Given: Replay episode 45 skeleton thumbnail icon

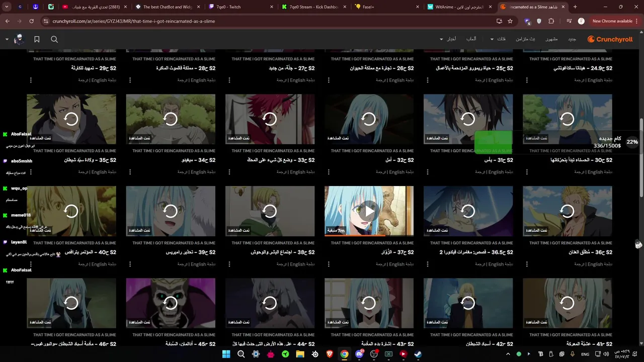Looking at the screenshot, I should click(x=171, y=303).
